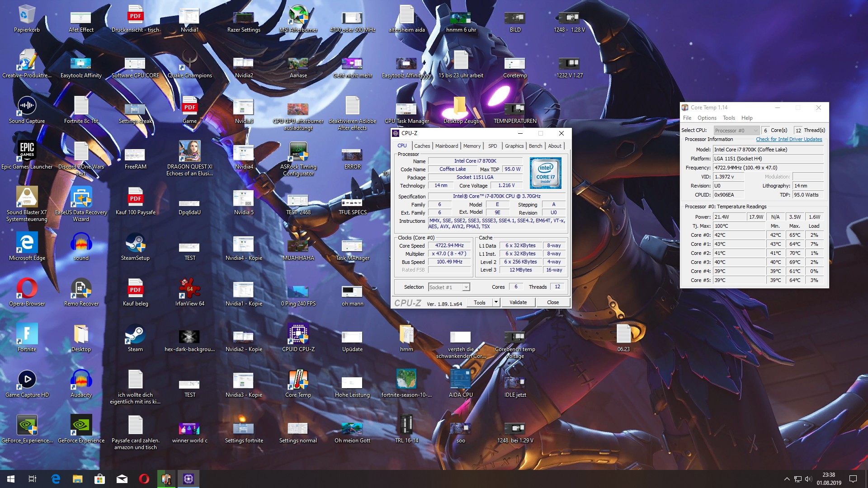The width and height of the screenshot is (868, 488).
Task: Open Task View on taskbar
Action: pyautogui.click(x=33, y=479)
